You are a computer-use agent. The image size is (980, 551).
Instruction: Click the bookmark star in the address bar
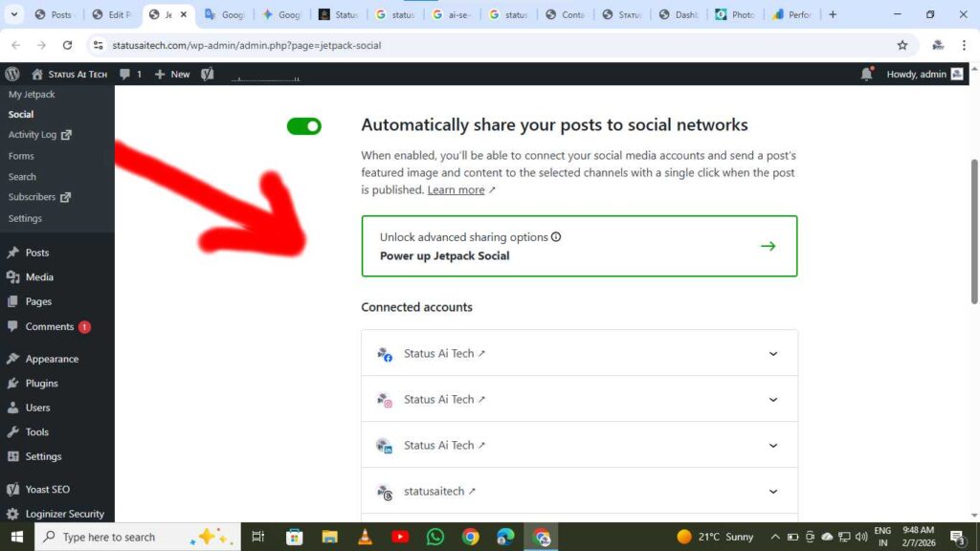pyautogui.click(x=902, y=45)
